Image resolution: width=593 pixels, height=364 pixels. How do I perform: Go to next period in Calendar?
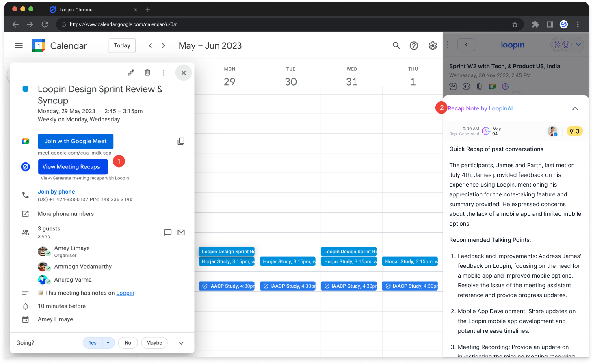164,46
